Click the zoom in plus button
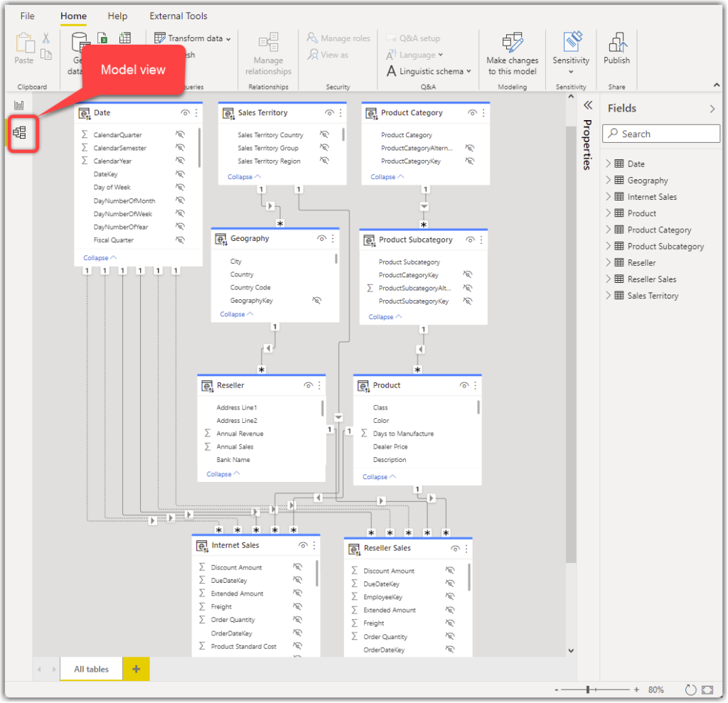The height and width of the screenshot is (703, 728). (636, 690)
